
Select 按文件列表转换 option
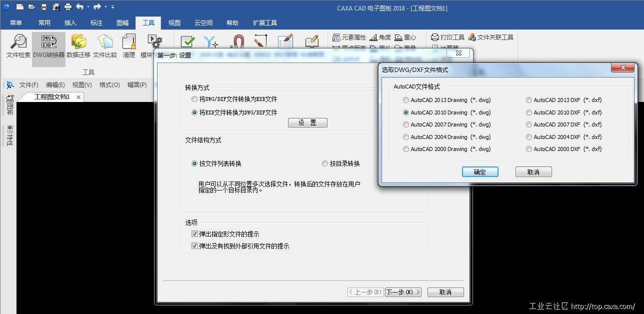pyautogui.click(x=216, y=163)
